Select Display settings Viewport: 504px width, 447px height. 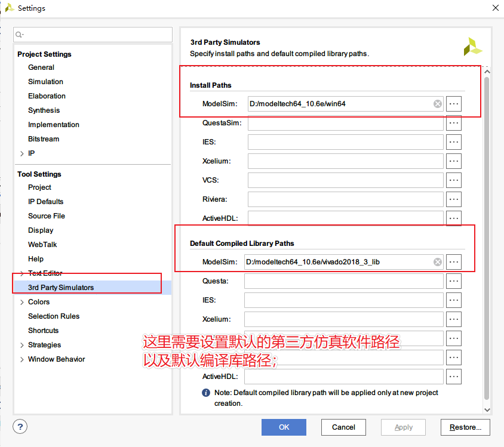tap(41, 230)
